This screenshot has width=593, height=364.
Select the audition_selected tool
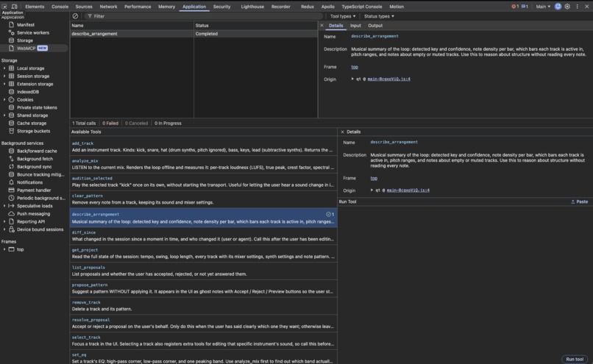(204, 182)
